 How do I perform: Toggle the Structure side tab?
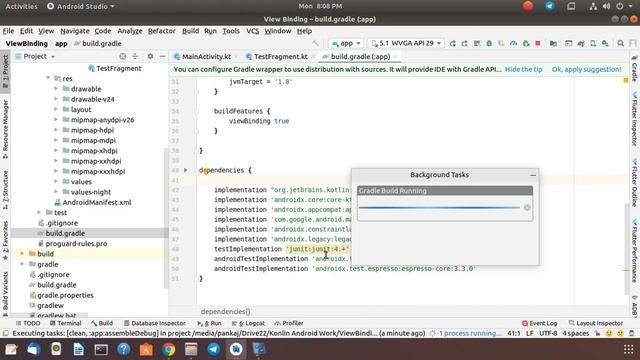point(5,190)
